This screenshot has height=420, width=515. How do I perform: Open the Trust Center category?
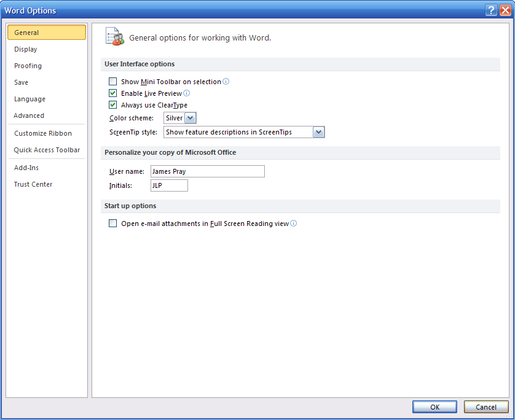coord(47,184)
